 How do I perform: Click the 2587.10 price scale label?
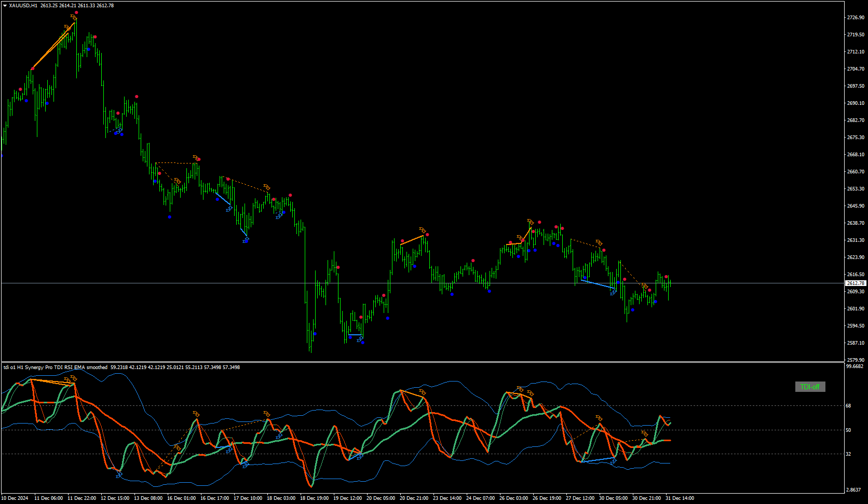tap(856, 343)
